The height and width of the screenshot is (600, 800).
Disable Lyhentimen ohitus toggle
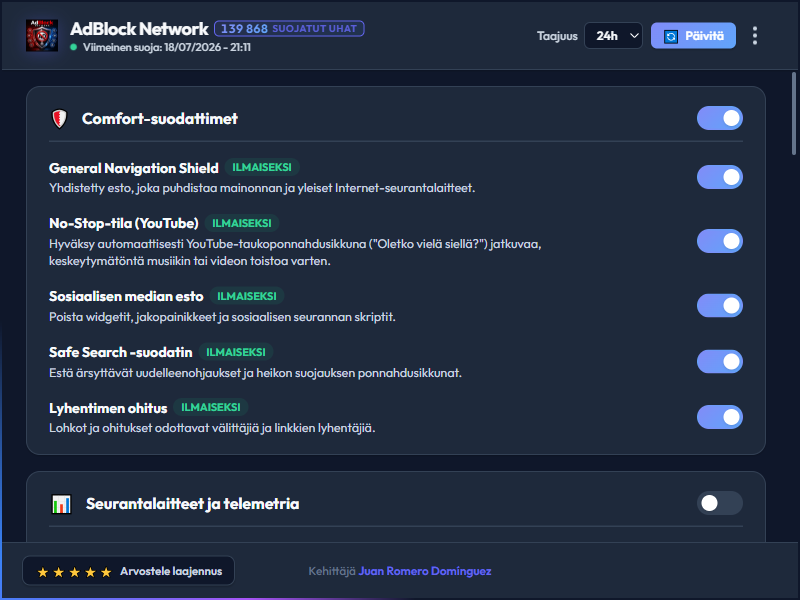(719, 417)
